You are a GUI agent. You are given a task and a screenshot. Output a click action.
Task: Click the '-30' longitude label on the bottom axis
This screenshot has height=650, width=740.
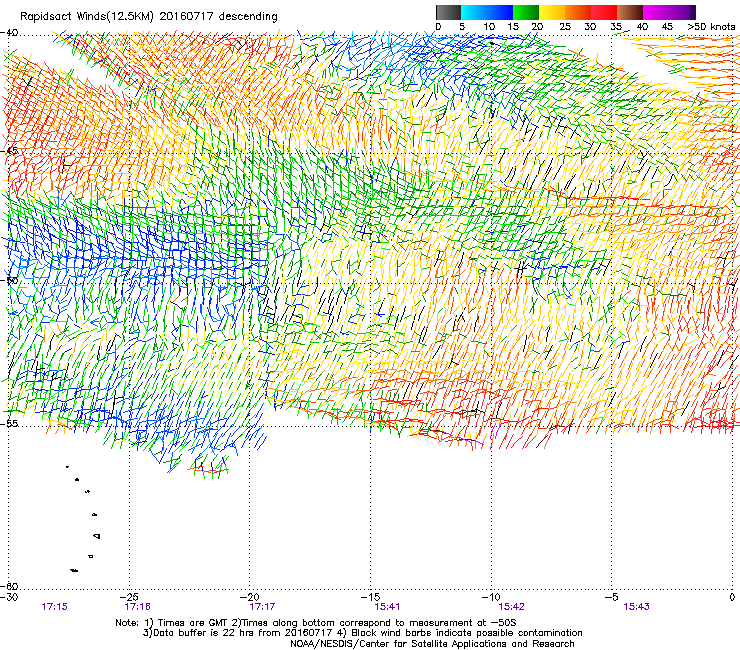(9, 597)
